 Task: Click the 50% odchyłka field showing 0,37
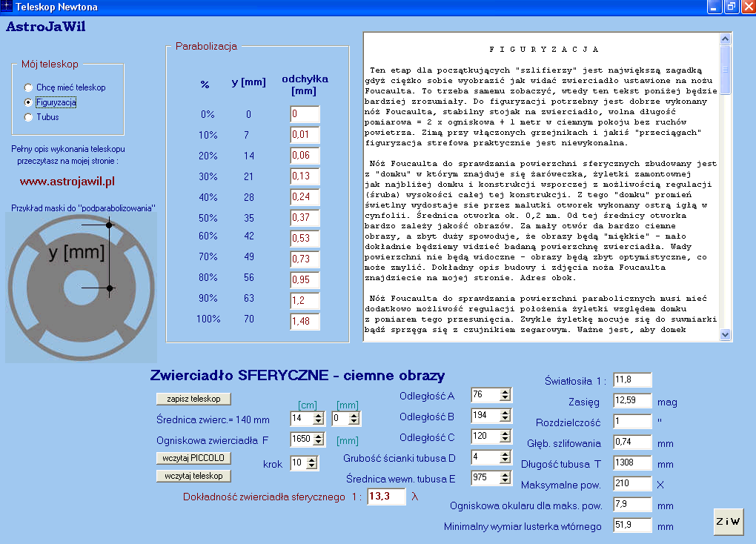[305, 218]
